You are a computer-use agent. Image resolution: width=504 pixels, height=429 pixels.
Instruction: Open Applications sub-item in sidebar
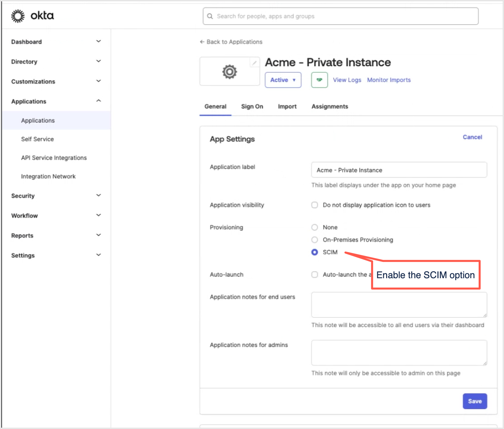click(x=56, y=120)
